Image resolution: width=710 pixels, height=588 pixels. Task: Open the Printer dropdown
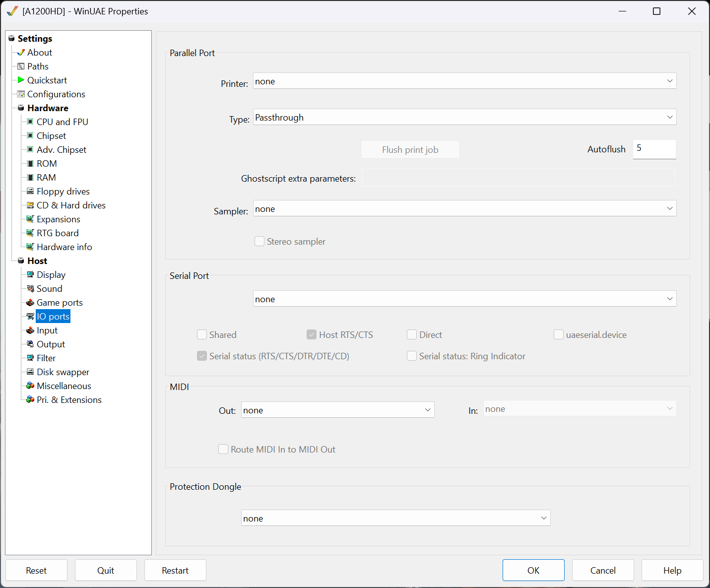464,81
